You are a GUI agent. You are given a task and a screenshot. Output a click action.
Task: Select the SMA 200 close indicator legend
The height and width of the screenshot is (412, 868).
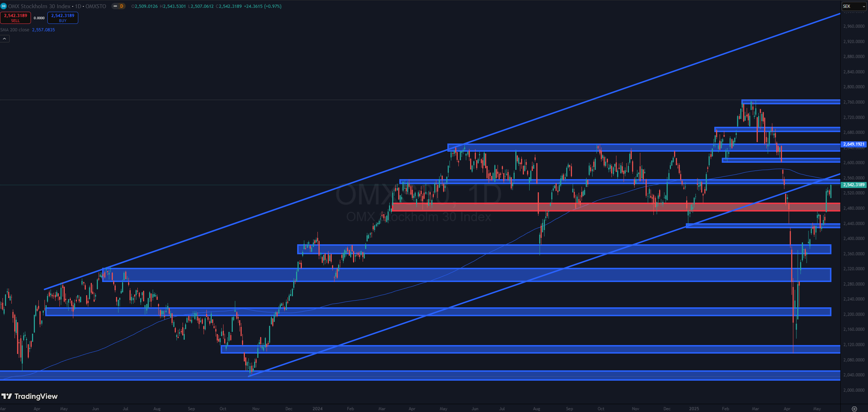click(15, 30)
